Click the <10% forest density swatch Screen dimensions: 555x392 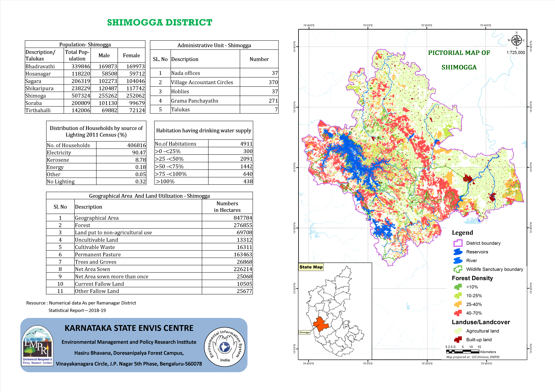coord(458,287)
